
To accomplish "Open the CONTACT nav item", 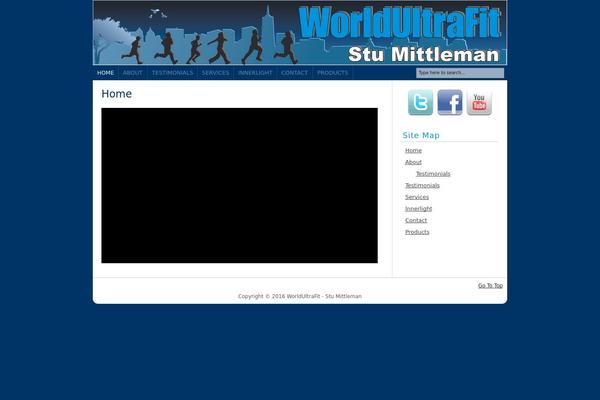I will point(294,73).
